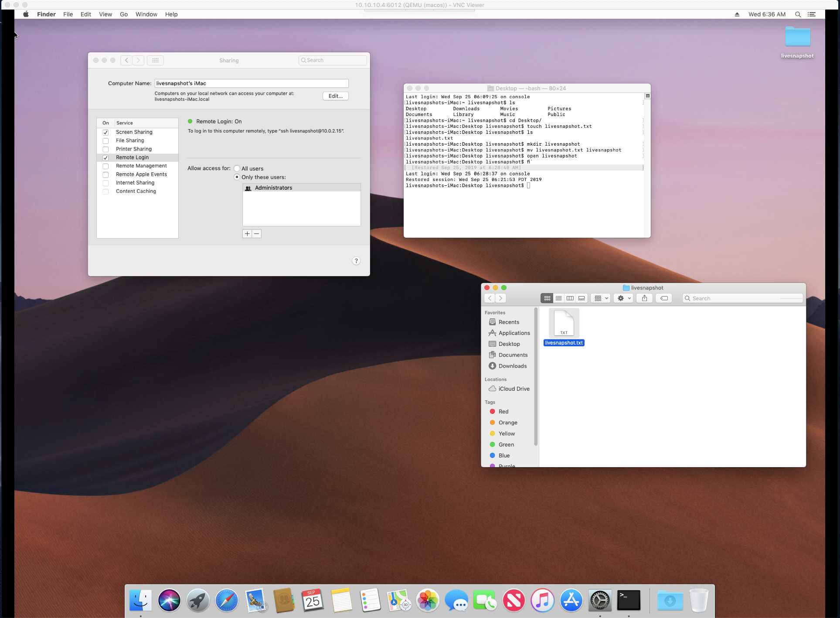840x618 pixels.
Task: Click the plus button to add user
Action: (x=247, y=234)
